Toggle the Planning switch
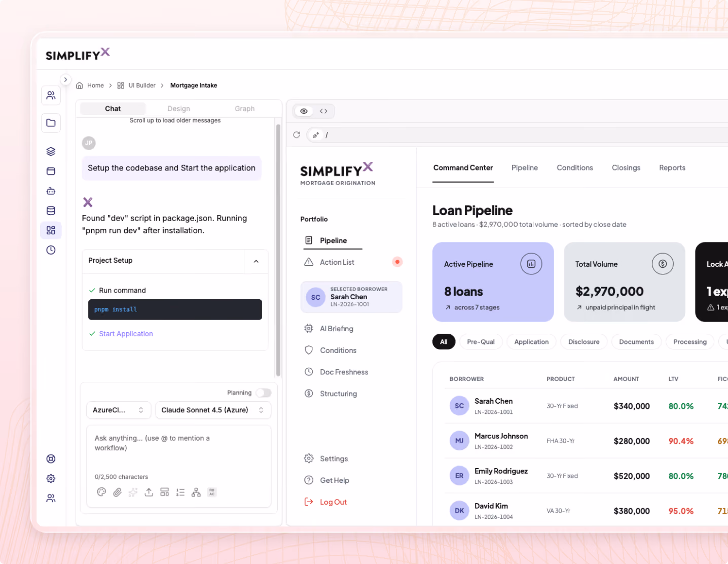The height and width of the screenshot is (564, 728). tap(263, 393)
